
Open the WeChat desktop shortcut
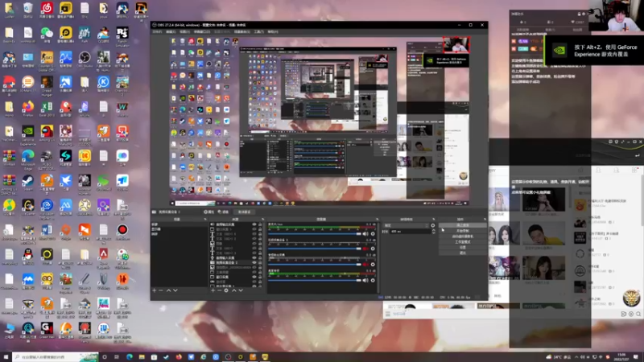pyautogui.click(x=47, y=35)
